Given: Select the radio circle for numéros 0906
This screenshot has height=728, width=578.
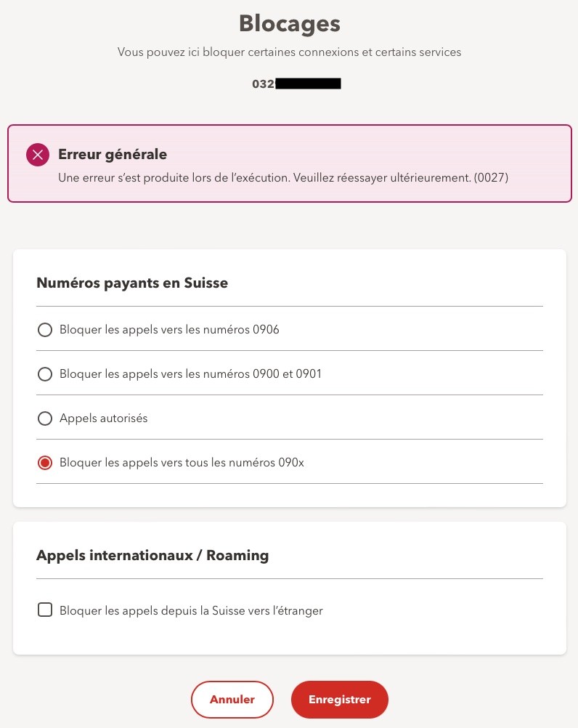Looking at the screenshot, I should tap(45, 330).
